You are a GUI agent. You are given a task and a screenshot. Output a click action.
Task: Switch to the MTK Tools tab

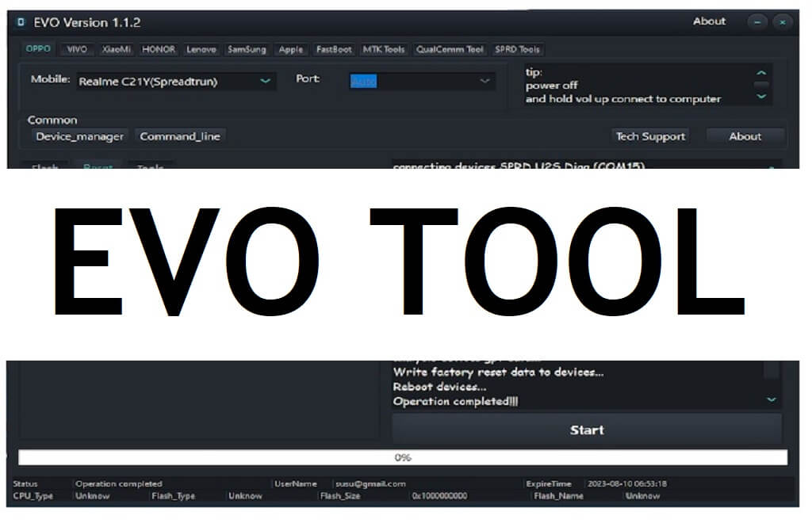[384, 49]
